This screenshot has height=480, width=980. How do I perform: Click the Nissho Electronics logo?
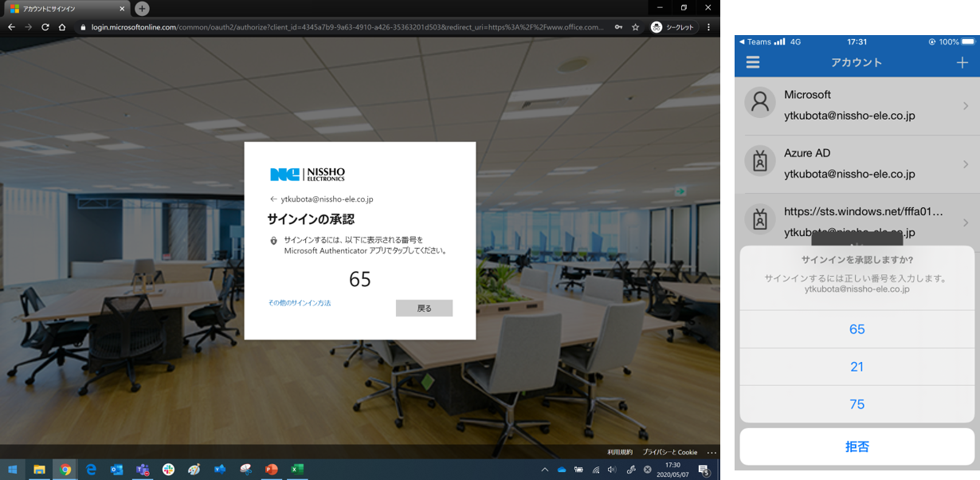308,175
